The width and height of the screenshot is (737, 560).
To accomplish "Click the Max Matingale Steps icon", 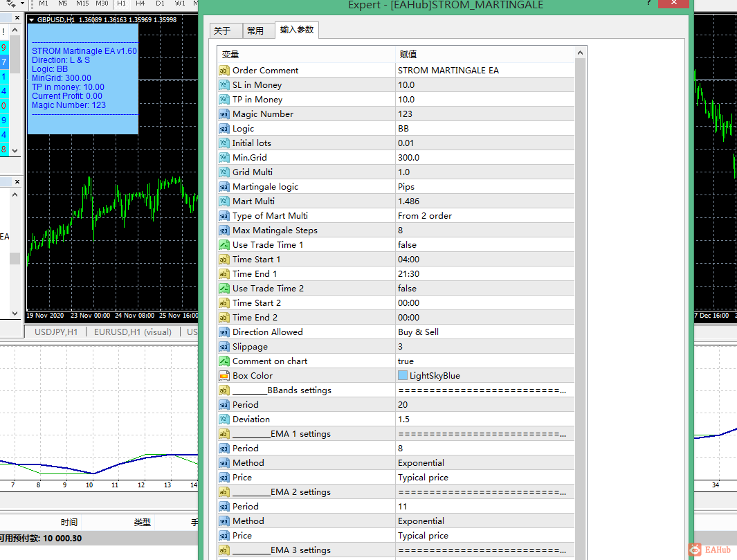I will click(224, 231).
